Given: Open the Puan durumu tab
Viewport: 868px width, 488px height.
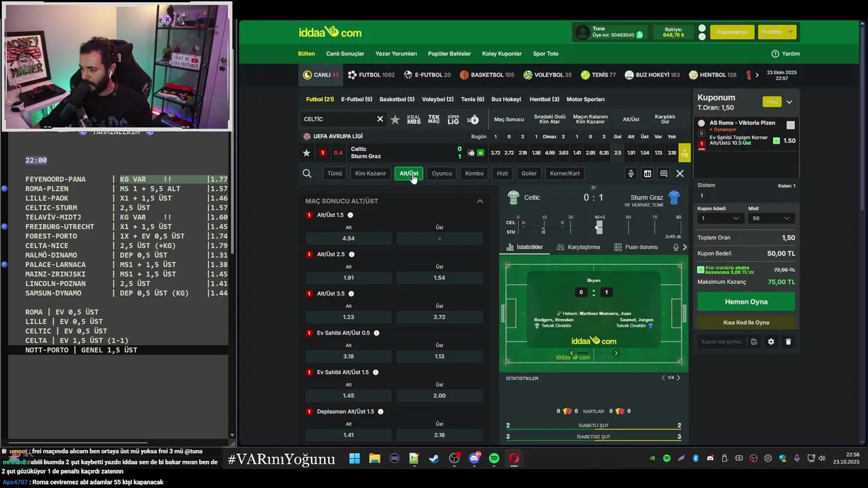Looking at the screenshot, I should click(x=636, y=247).
